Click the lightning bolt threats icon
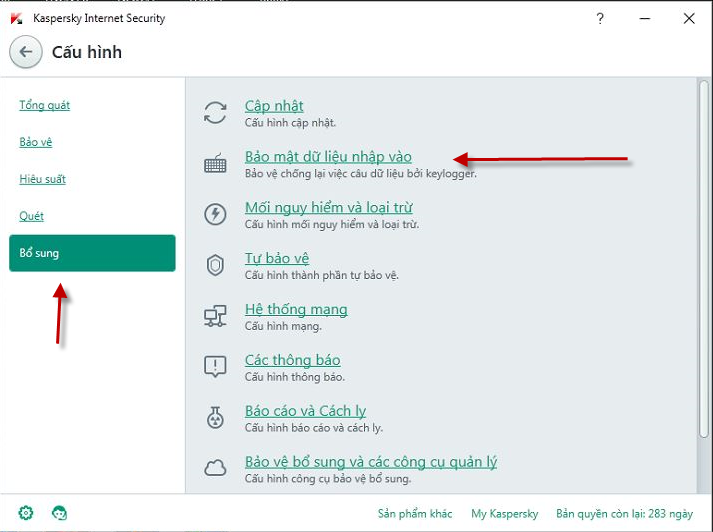Viewport: 713px width, 532px height. click(x=215, y=214)
